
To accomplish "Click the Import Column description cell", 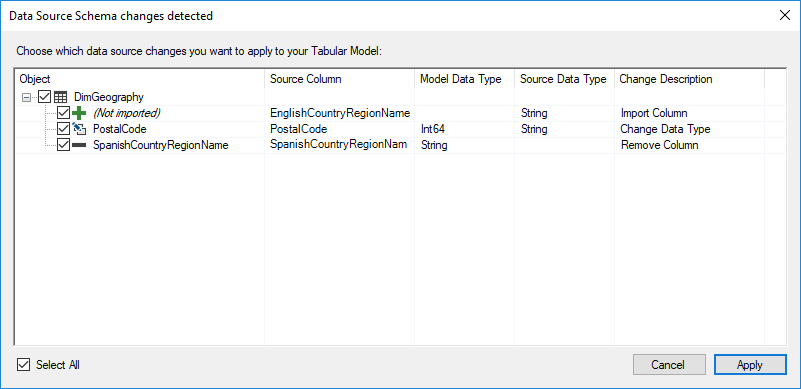I will (654, 113).
